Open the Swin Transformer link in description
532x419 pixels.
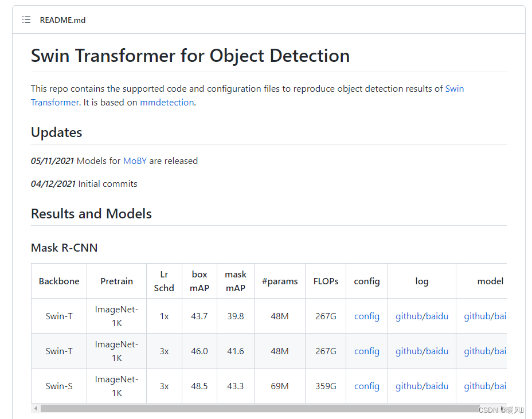[454, 89]
